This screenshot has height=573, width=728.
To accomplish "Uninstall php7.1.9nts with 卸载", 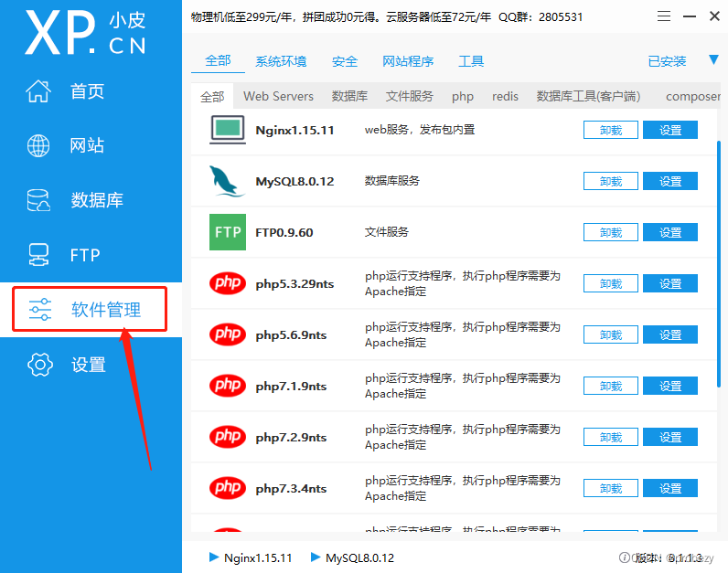I will (611, 386).
